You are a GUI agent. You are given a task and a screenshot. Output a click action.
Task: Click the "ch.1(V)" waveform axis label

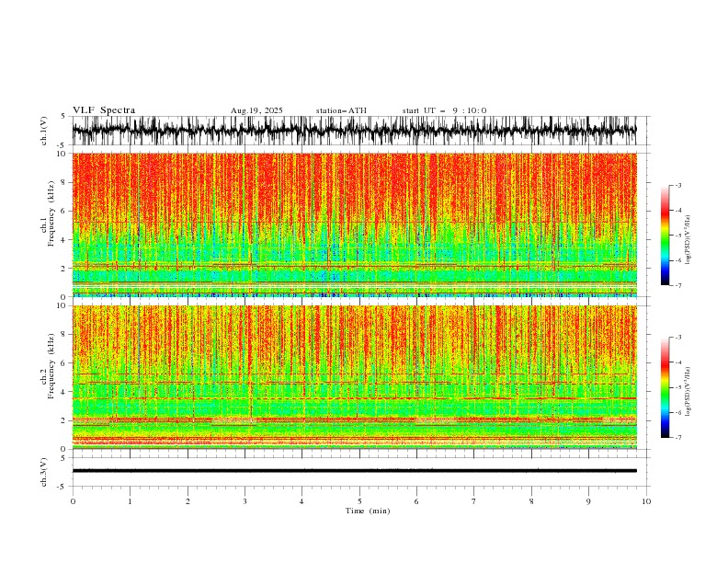44,131
